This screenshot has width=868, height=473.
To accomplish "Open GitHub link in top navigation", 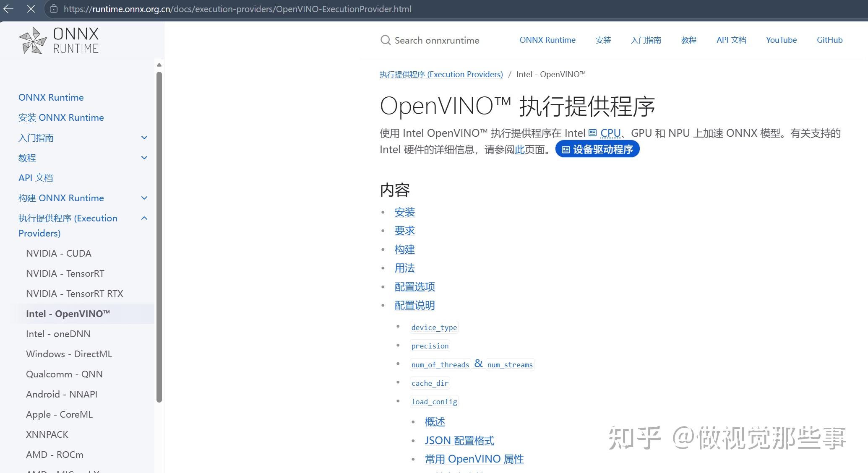I will point(829,40).
